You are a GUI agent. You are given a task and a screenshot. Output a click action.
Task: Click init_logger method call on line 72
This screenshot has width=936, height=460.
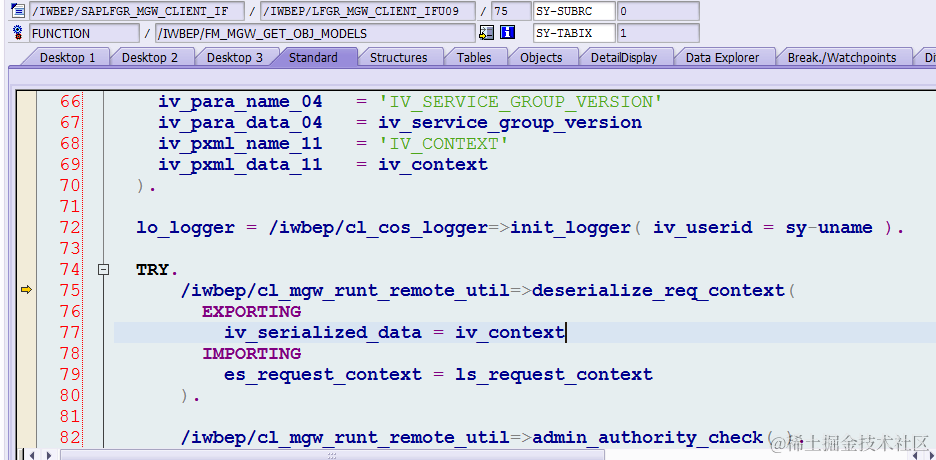pyautogui.click(x=569, y=228)
